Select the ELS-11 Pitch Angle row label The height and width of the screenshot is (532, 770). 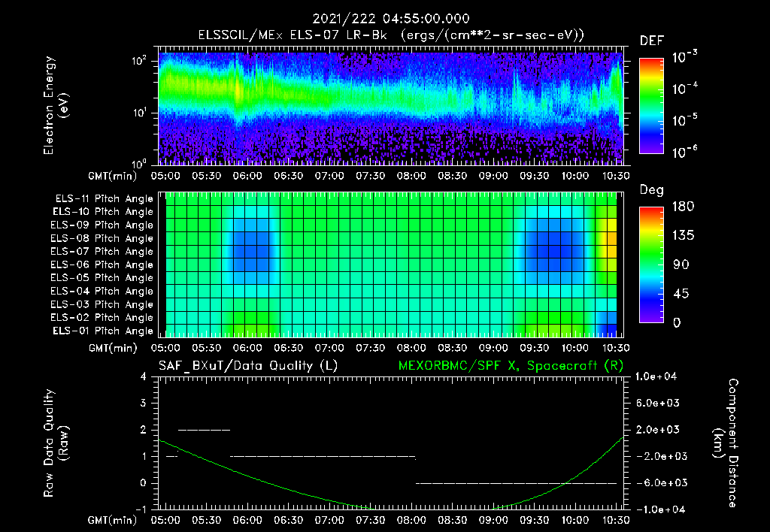104,199
